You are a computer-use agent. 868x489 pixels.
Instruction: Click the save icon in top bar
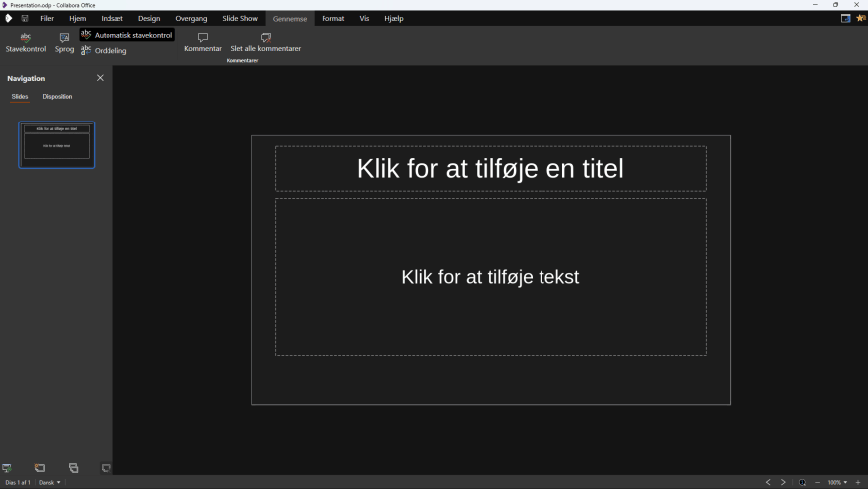point(25,18)
